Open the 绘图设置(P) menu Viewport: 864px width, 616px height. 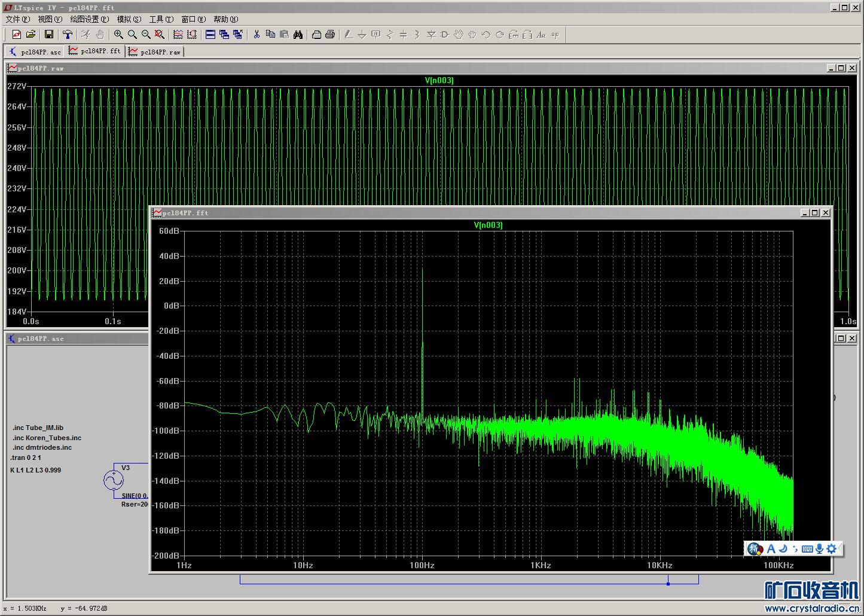tap(89, 19)
